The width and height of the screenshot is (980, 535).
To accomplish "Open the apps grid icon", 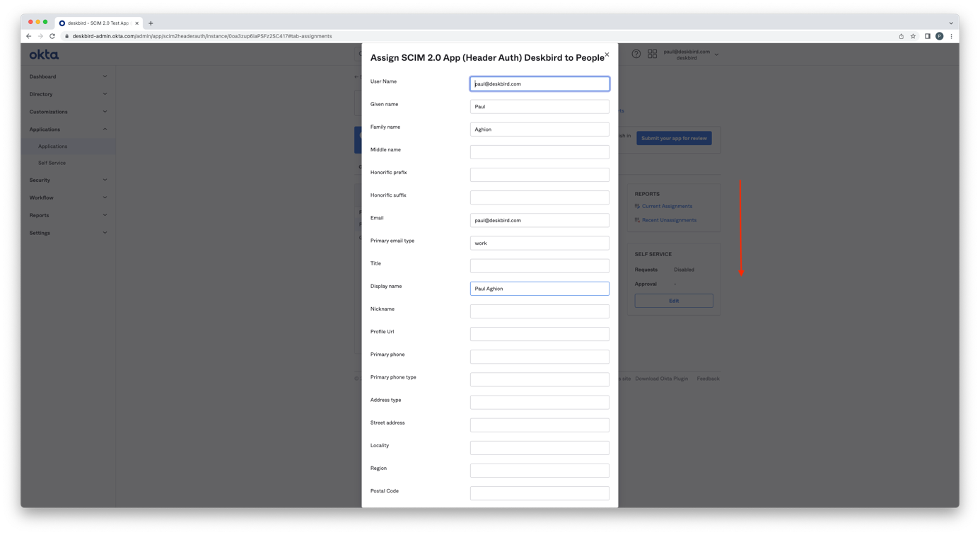I will pos(652,54).
